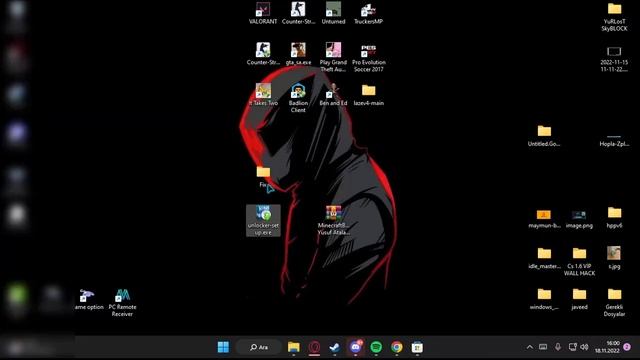
Task: Select the Play Grand Theft Au... shortcut
Action: (x=333, y=57)
